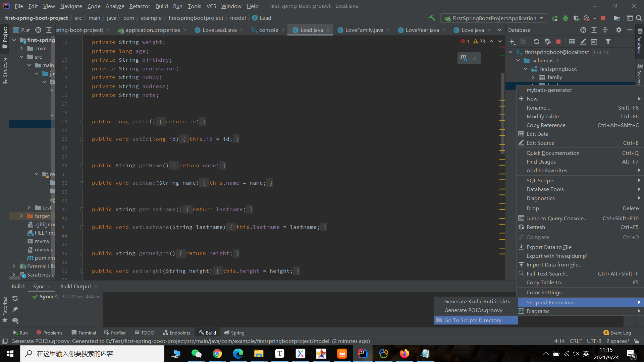
Task: Select Generate POJOs.groovy from submenu
Action: pos(473,310)
